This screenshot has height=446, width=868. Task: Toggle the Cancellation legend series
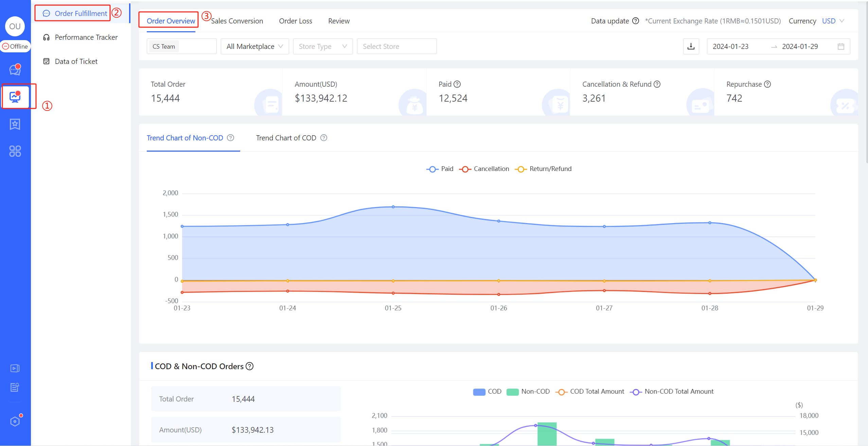pos(484,169)
